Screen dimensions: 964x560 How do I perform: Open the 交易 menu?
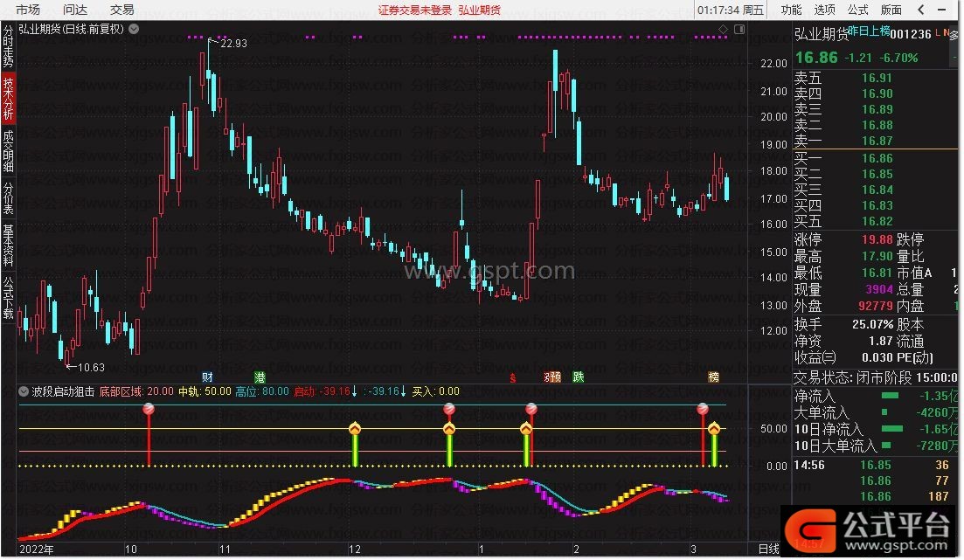121,10
